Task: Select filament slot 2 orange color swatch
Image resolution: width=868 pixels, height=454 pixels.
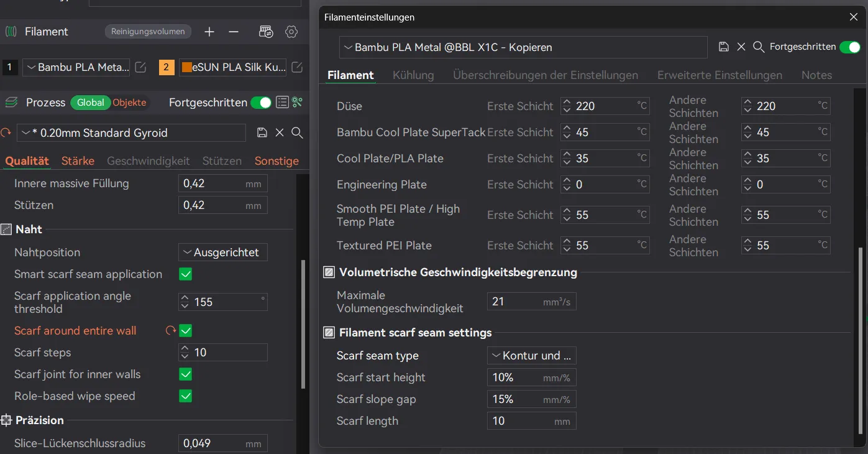Action: tap(166, 67)
